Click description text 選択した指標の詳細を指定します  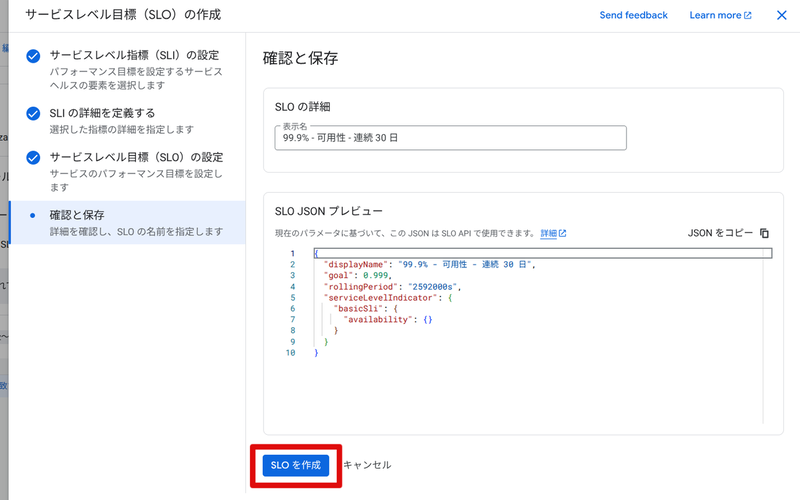coord(121,130)
